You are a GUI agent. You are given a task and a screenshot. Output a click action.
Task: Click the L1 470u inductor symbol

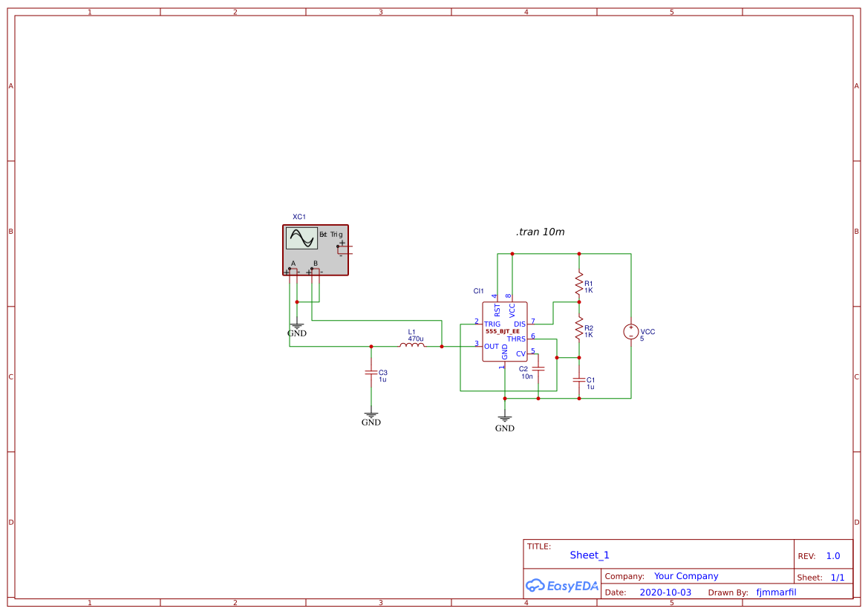(413, 345)
